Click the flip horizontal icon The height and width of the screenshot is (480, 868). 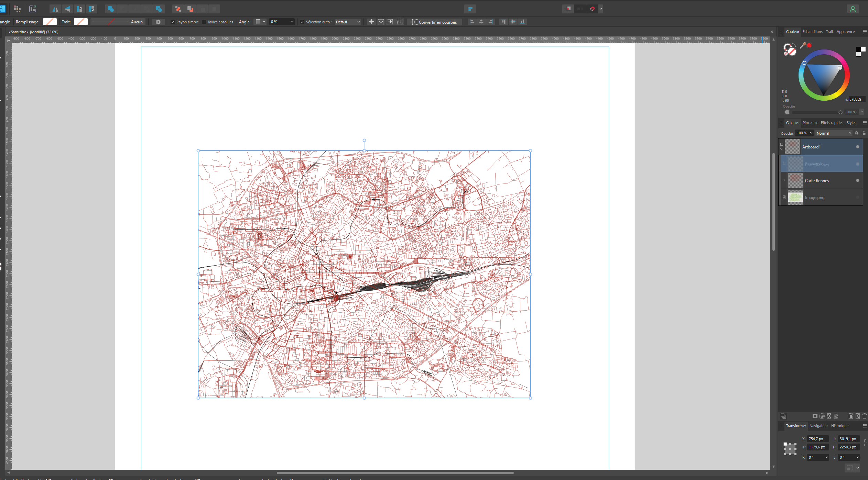click(55, 9)
